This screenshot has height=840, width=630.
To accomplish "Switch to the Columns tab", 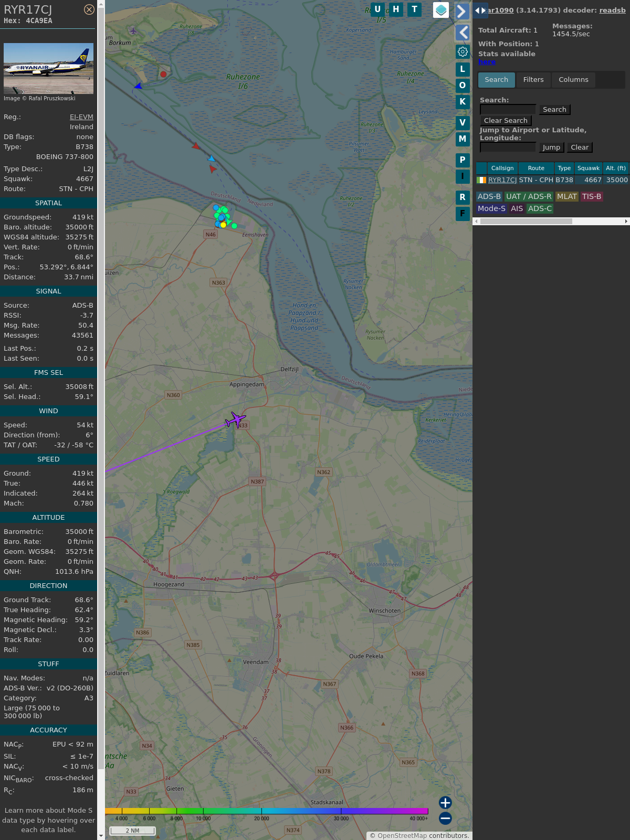I will point(573,80).
